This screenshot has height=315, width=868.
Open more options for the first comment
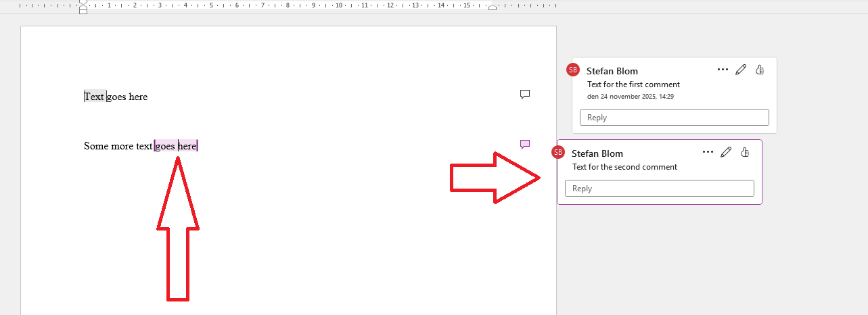(x=723, y=70)
